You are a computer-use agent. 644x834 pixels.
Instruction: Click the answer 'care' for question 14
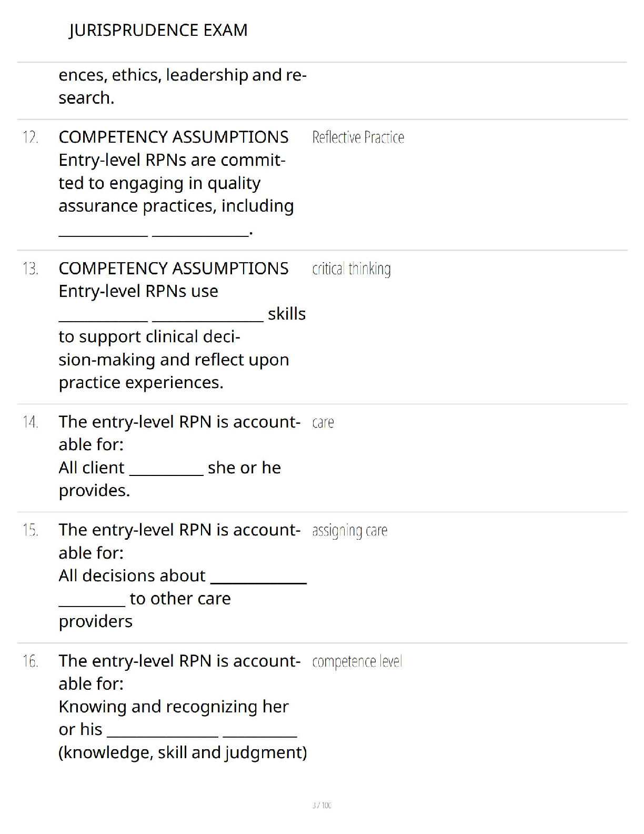323,422
